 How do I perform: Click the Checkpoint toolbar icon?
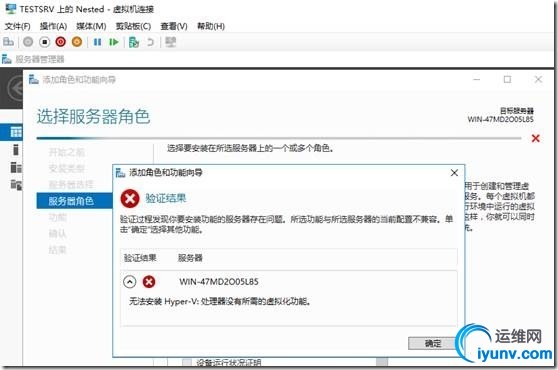(x=134, y=42)
